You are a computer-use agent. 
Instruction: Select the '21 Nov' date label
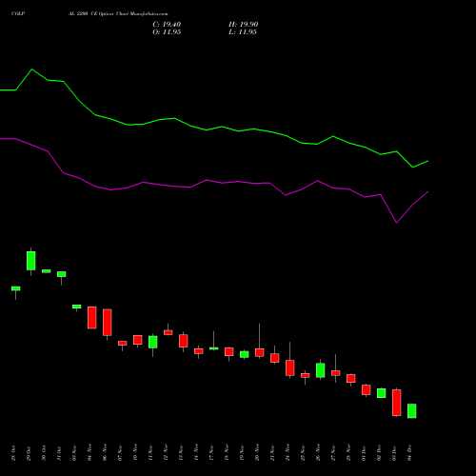[272, 453]
